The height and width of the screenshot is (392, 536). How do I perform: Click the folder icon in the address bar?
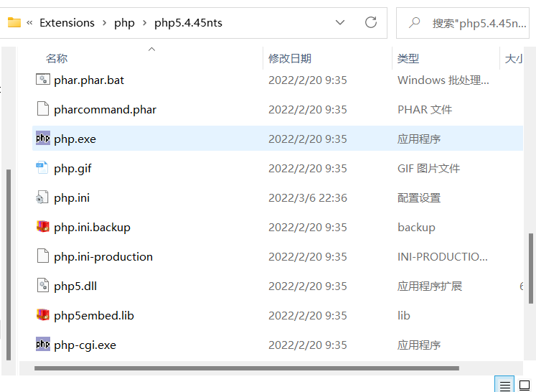pyautogui.click(x=14, y=22)
